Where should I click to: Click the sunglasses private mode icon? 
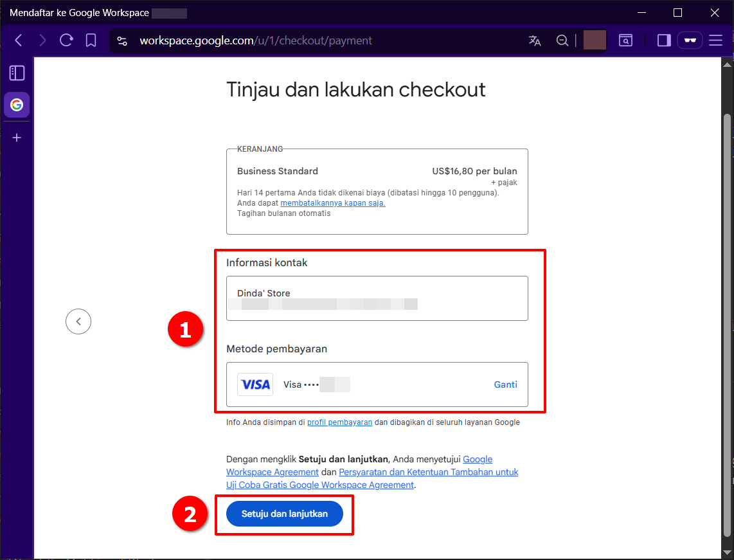click(690, 41)
